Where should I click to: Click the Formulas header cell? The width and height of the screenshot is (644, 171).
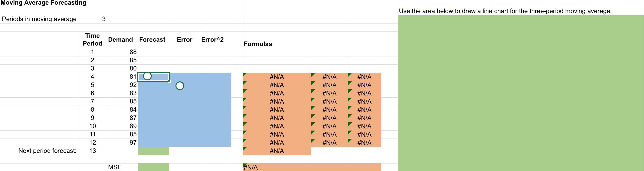258,44
